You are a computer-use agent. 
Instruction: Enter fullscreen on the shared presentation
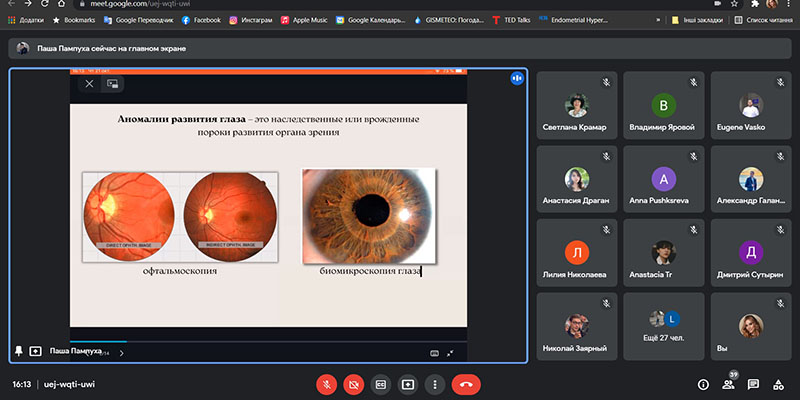pos(451,352)
